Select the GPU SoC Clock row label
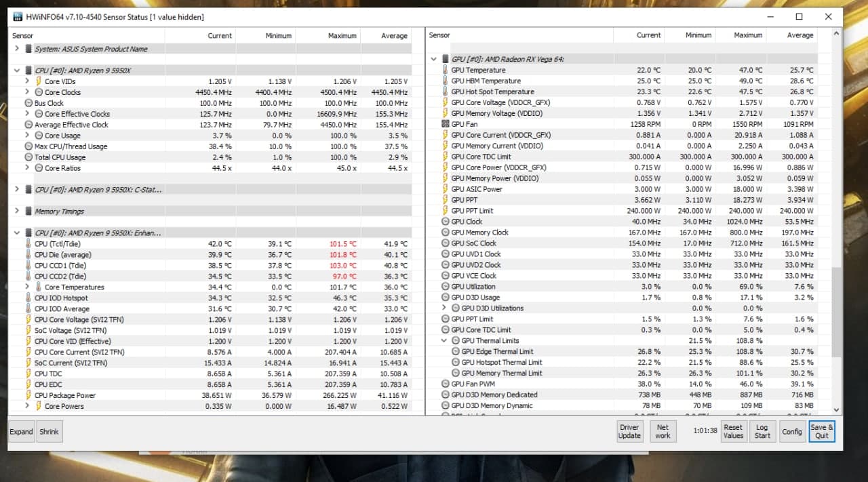Image resolution: width=868 pixels, height=482 pixels. pos(473,243)
